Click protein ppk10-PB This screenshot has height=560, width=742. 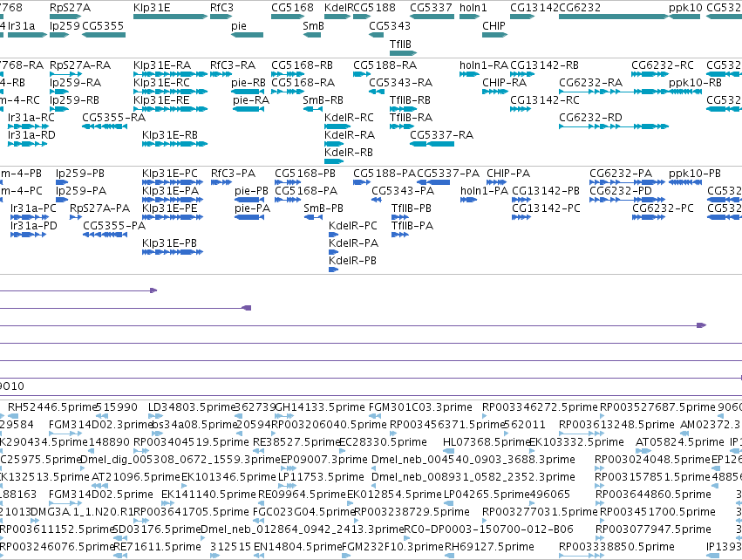point(685,182)
